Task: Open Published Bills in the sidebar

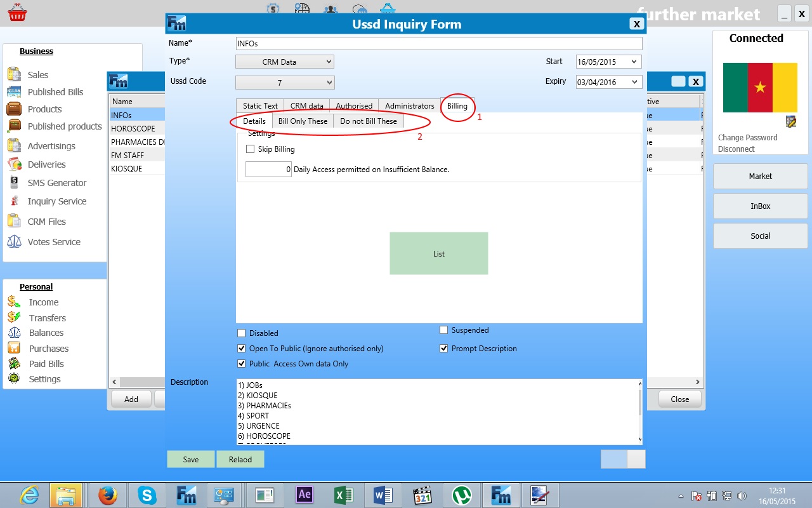Action: coord(55,92)
